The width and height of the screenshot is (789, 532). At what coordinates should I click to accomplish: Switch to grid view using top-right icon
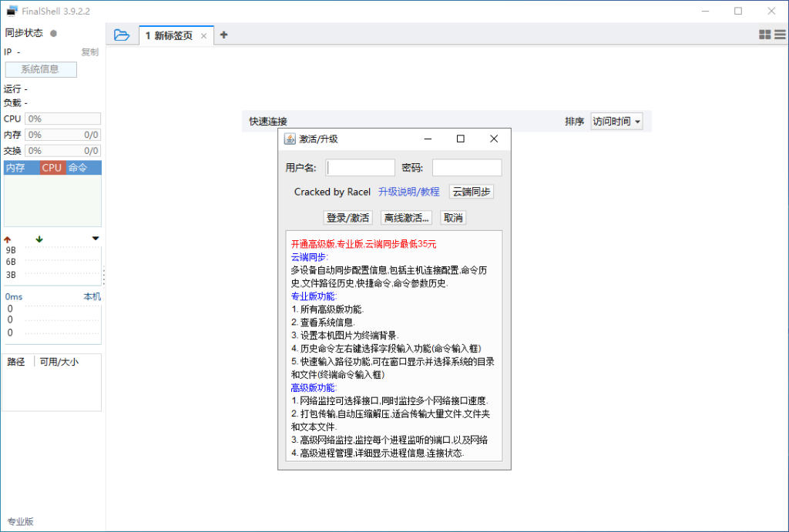[764, 35]
